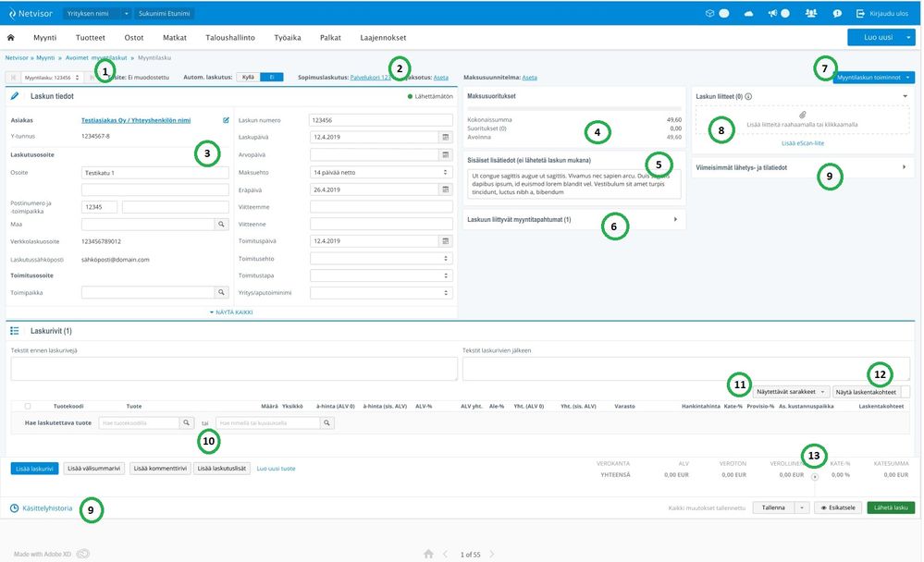The height and width of the screenshot is (562, 924).
Task: Click the Osoite input field
Action: (x=154, y=172)
